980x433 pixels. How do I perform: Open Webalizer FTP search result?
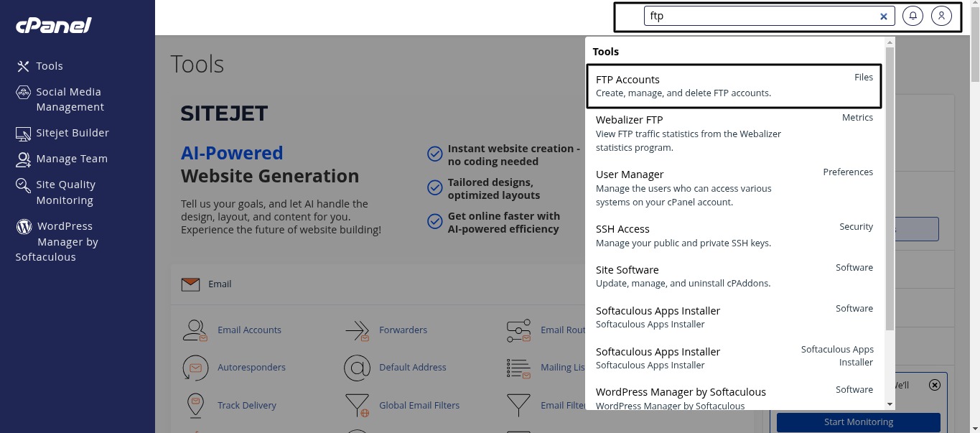pyautogui.click(x=733, y=133)
